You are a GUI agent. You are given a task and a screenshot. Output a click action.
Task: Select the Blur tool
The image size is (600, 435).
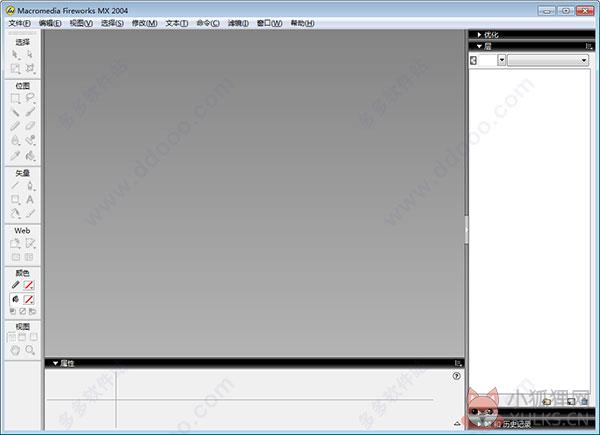tap(15, 141)
